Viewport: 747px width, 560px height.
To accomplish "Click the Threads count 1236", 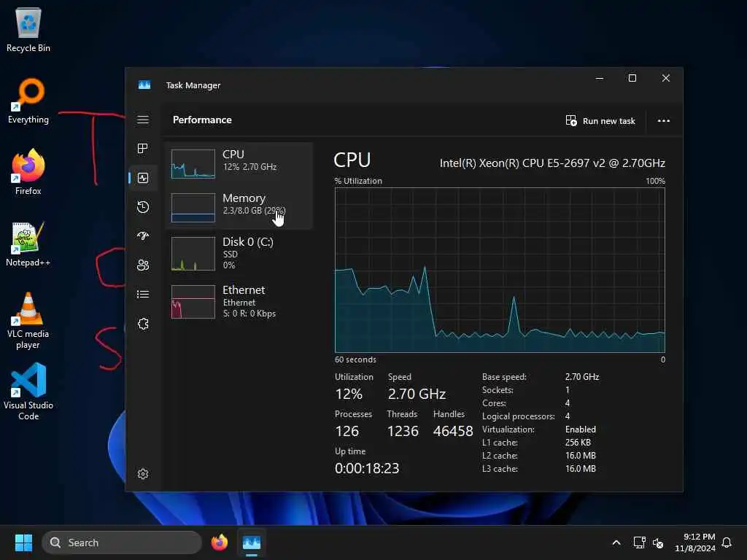I will [403, 432].
